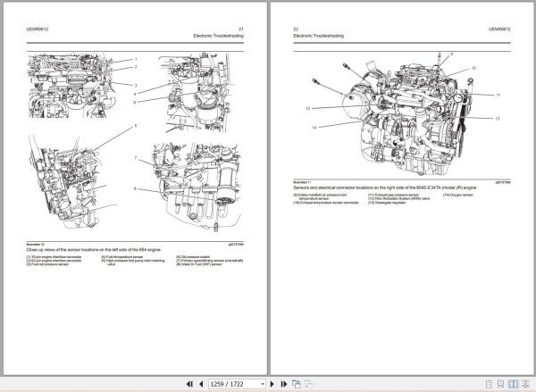Switch to single page layout

489,384
